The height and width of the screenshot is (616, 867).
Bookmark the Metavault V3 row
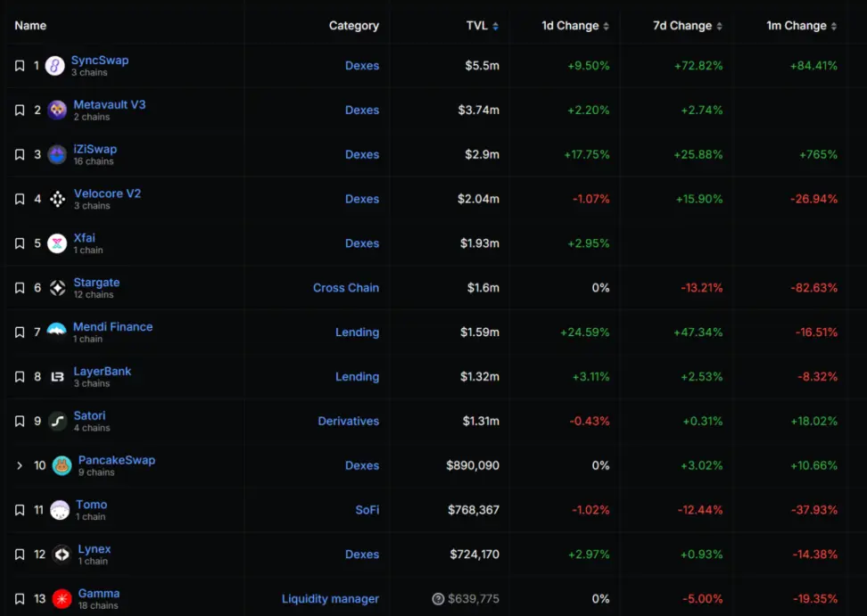click(x=20, y=110)
